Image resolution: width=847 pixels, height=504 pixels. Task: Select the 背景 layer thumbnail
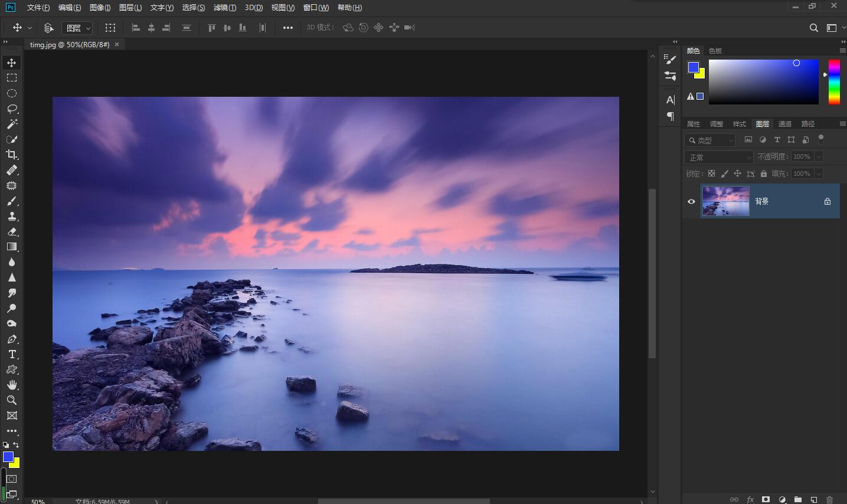click(725, 201)
